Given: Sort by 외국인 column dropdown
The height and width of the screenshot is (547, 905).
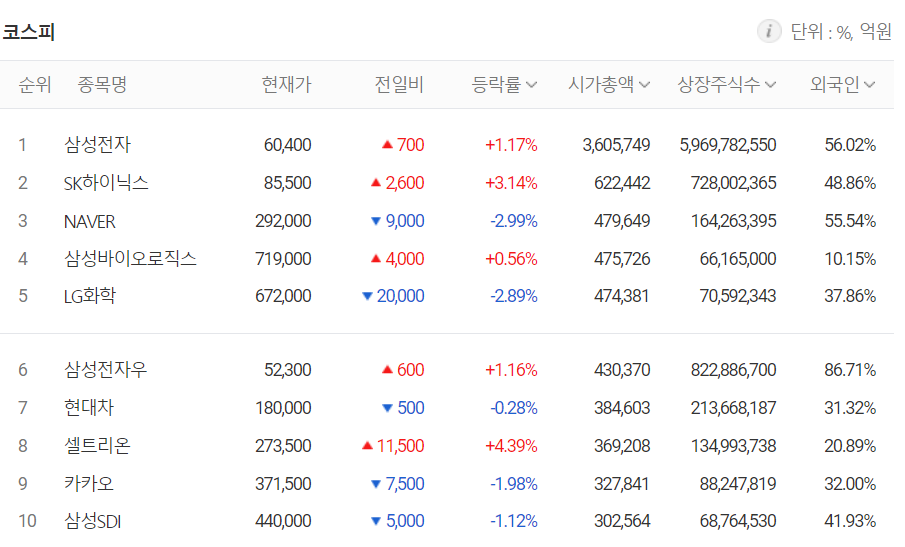Looking at the screenshot, I should click(843, 85).
